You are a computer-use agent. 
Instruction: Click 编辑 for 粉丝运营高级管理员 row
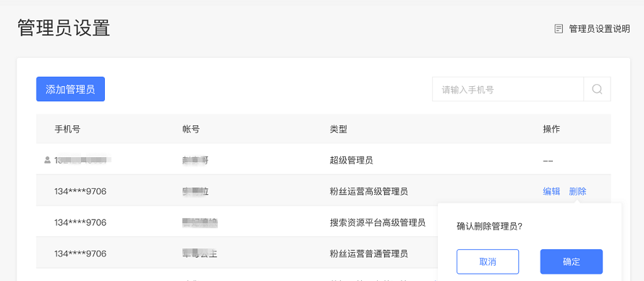551,191
